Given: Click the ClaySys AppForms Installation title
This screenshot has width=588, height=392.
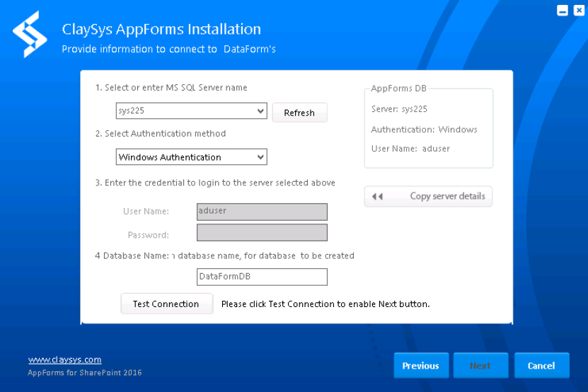Looking at the screenshot, I should click(161, 29).
